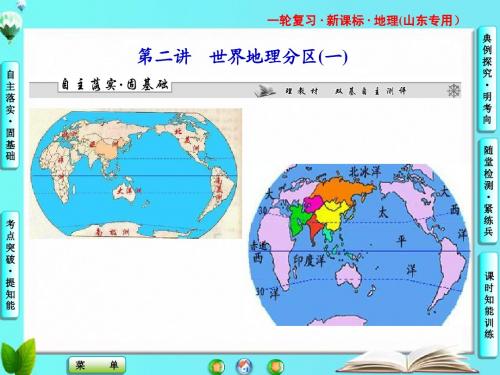Switch to 考点突破·提知能 side tab

10,265
